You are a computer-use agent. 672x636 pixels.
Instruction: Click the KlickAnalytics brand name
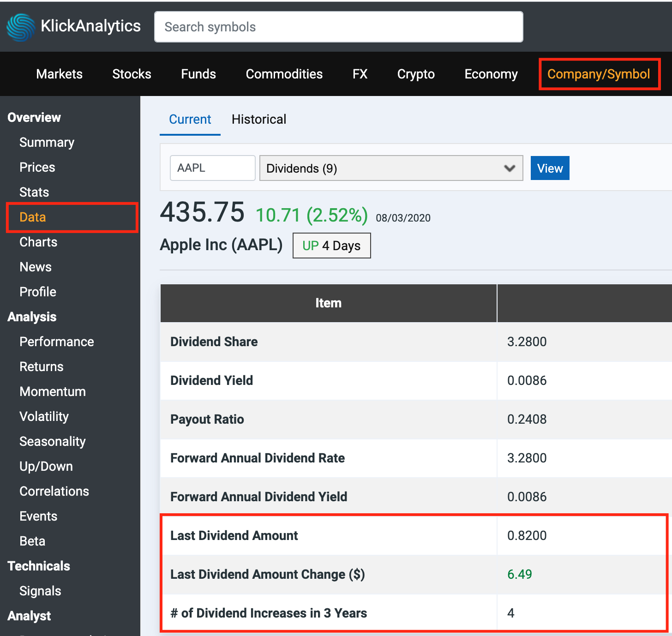point(90,26)
